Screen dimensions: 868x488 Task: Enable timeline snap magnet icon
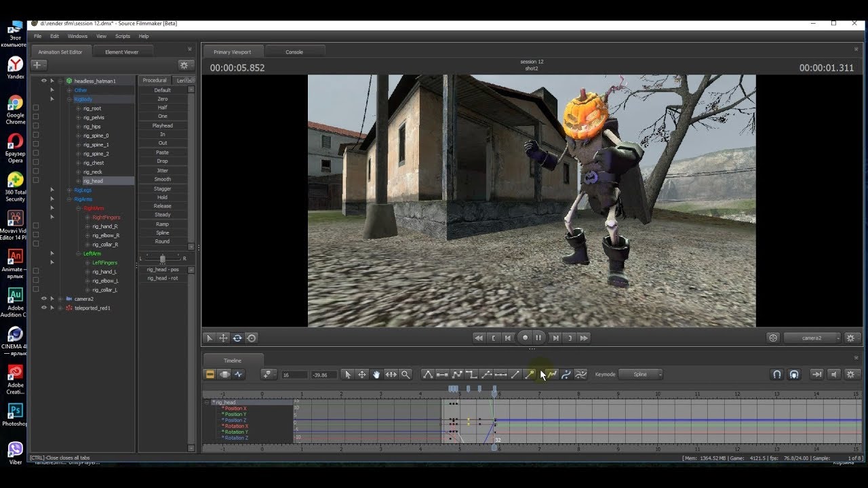777,374
